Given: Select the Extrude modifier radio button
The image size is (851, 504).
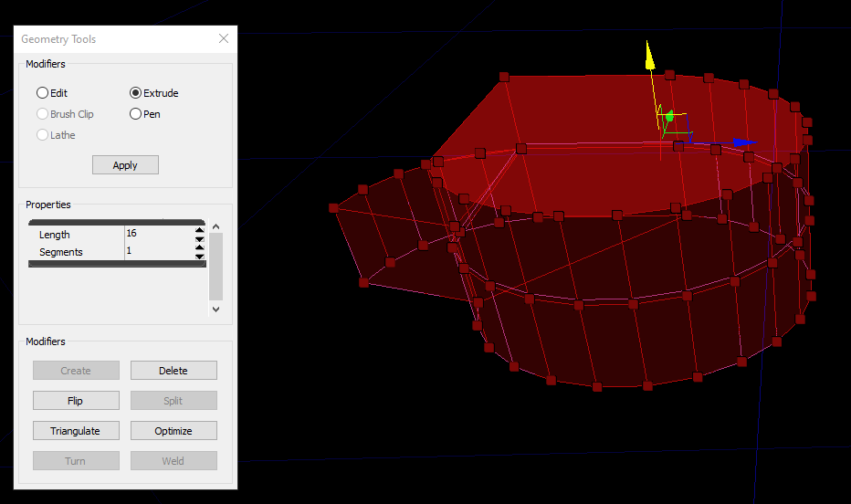Looking at the screenshot, I should pos(136,93).
